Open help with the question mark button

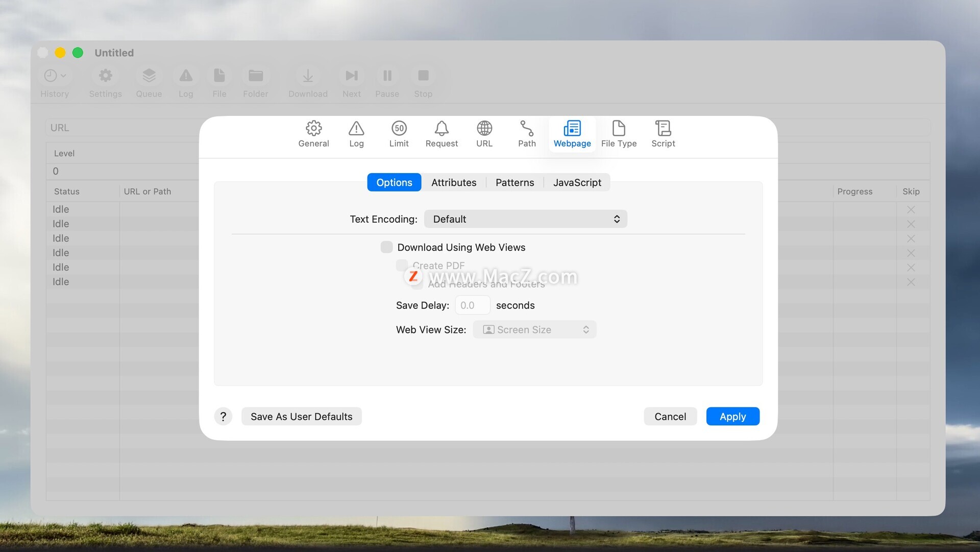223,417
